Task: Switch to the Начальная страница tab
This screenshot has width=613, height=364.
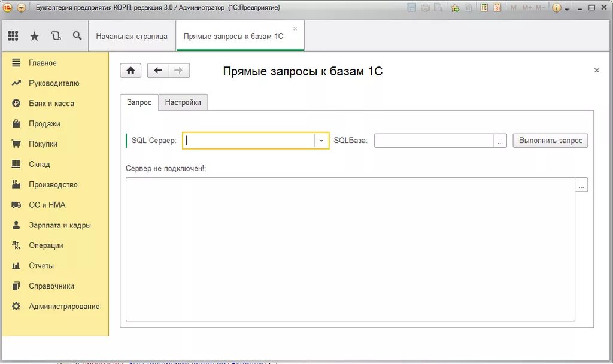Action: [x=132, y=36]
